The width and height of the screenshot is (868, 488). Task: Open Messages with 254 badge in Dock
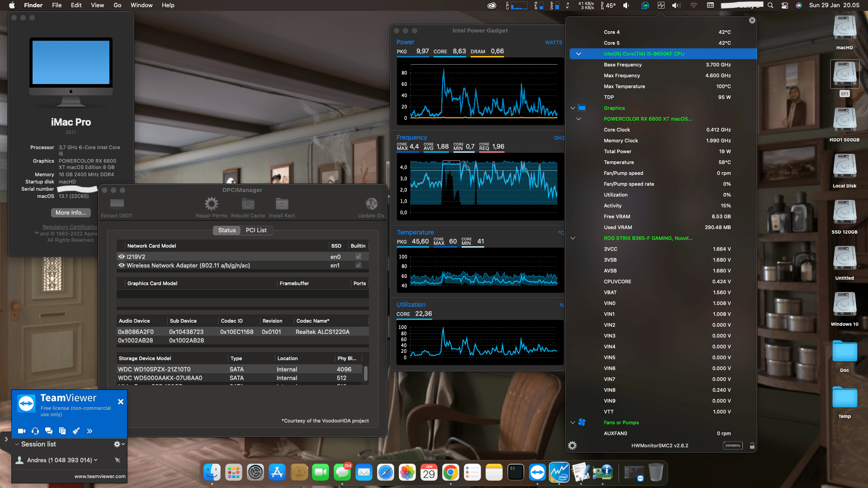coord(342,473)
